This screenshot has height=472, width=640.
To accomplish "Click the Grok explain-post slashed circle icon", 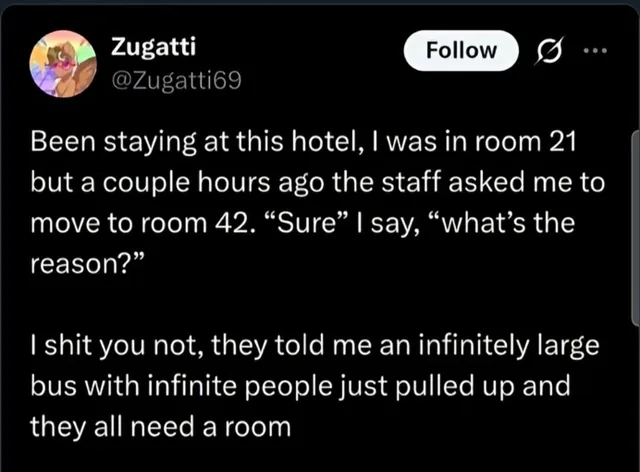I will click(x=549, y=51).
